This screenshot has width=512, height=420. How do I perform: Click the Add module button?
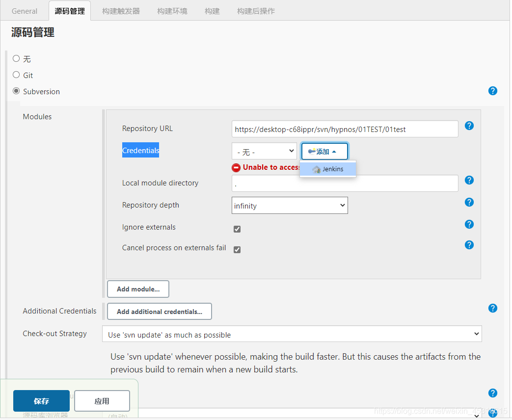coord(138,289)
